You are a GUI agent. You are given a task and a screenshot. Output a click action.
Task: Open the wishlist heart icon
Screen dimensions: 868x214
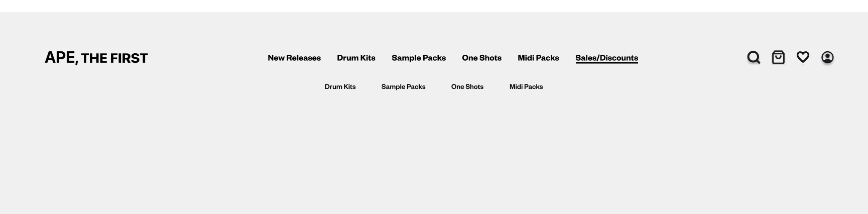(x=803, y=57)
